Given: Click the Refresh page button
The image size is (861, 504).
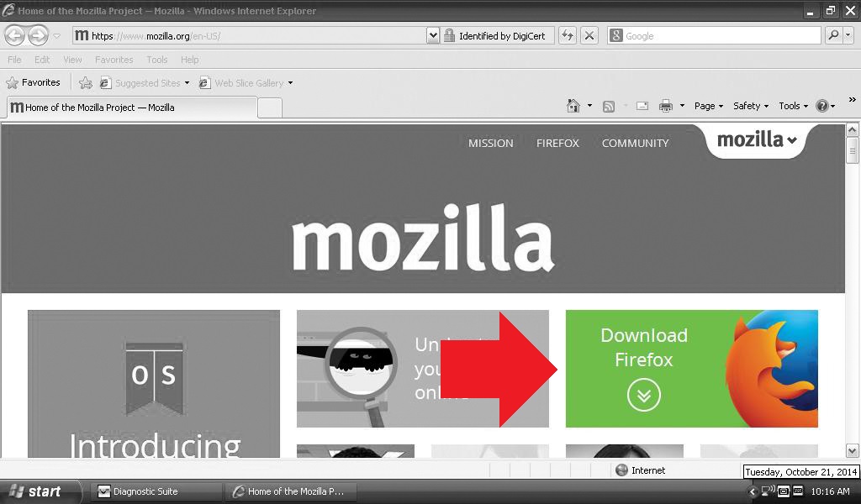Looking at the screenshot, I should (568, 35).
